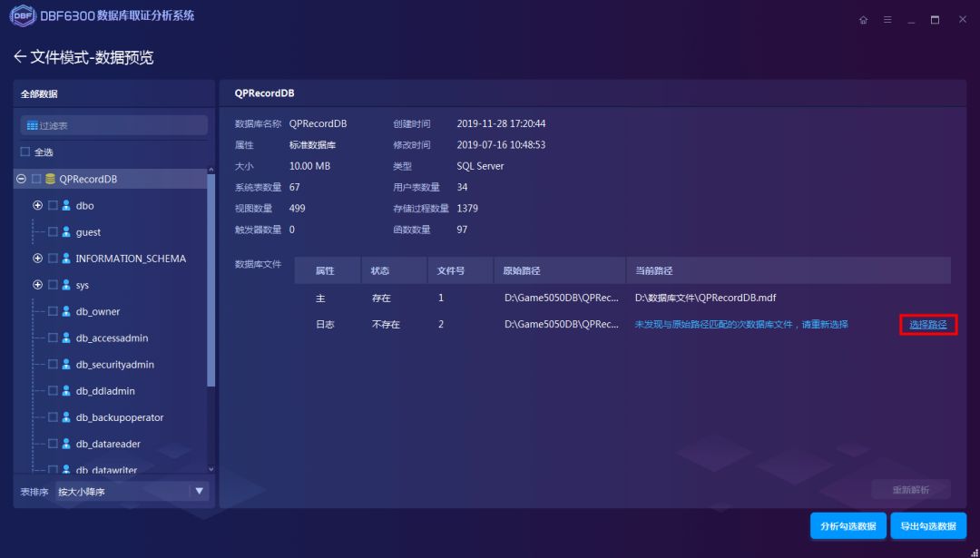Click the db_securityadmin user icon
980x558 pixels.
coord(66,365)
